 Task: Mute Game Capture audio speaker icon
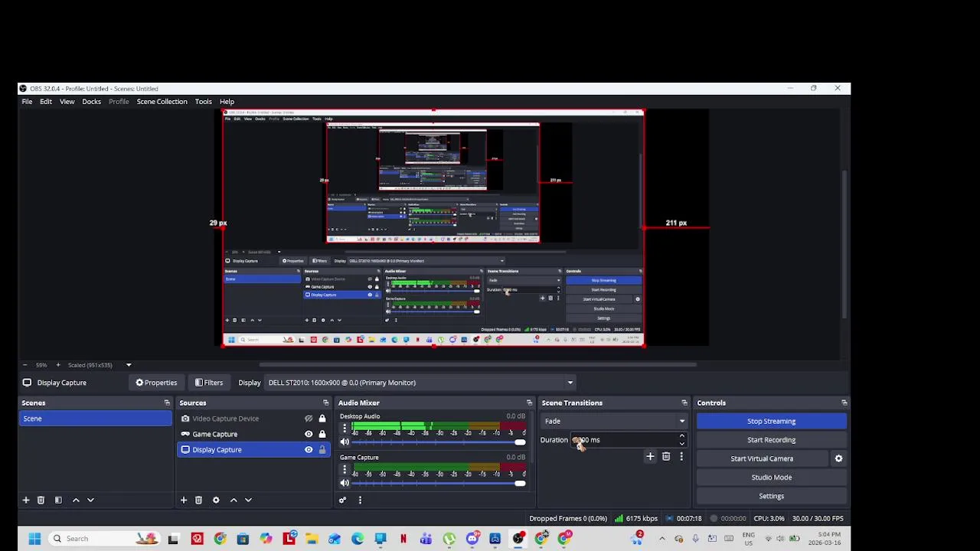coord(345,483)
